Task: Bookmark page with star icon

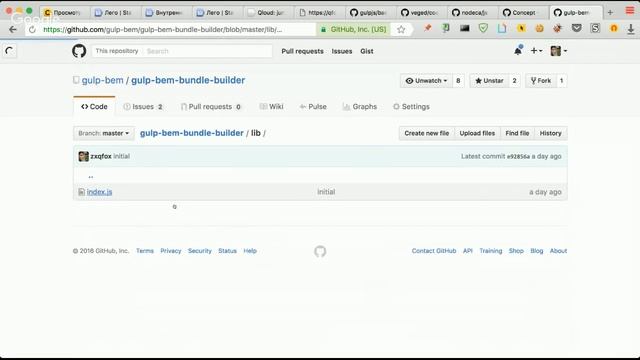Action: [x=401, y=29]
